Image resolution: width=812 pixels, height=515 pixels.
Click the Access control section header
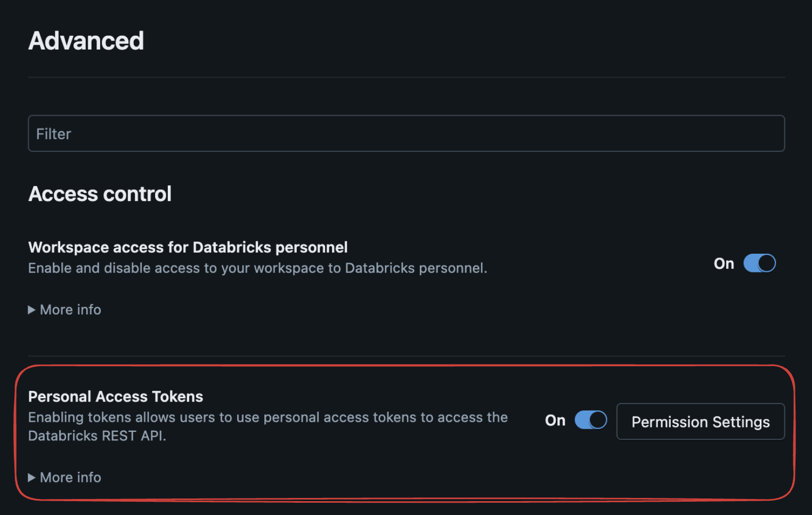tap(100, 194)
